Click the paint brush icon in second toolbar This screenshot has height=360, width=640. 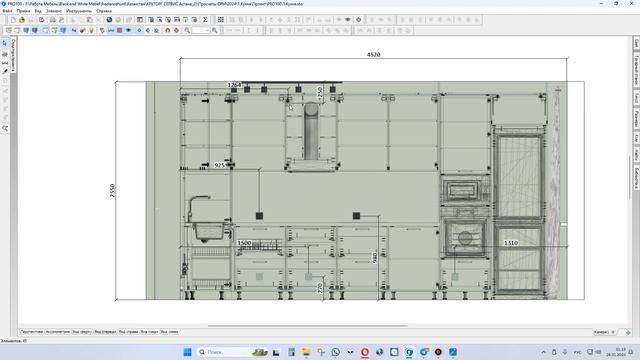82,30
